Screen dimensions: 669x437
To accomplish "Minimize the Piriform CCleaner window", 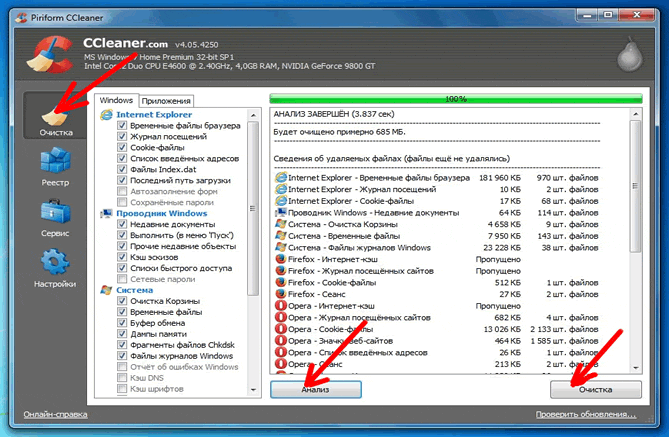I will tap(588, 15).
